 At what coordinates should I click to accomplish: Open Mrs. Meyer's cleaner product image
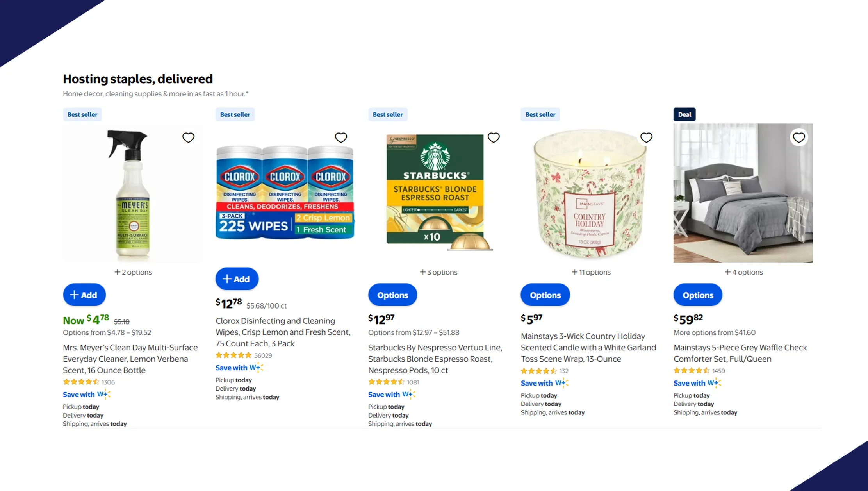tap(132, 193)
